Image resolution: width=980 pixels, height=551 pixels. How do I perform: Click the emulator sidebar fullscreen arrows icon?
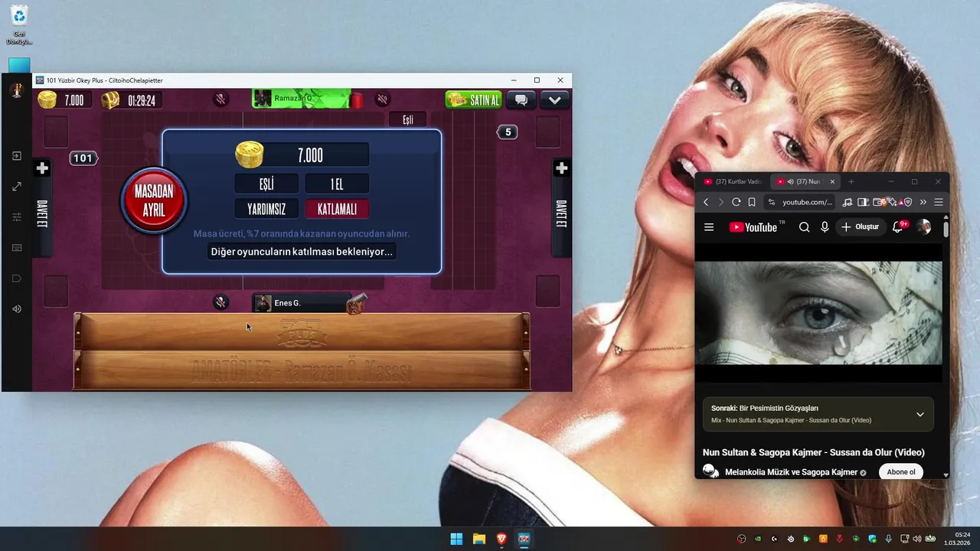pyautogui.click(x=17, y=187)
